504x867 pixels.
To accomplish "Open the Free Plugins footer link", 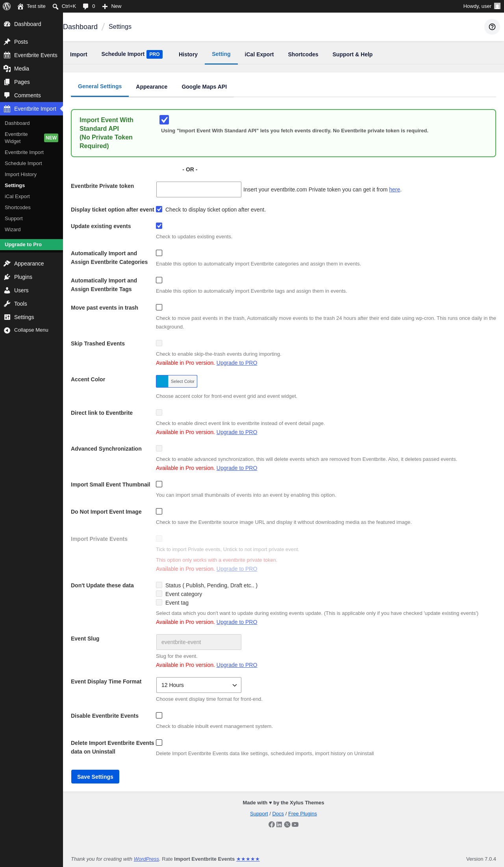I will coord(302,814).
